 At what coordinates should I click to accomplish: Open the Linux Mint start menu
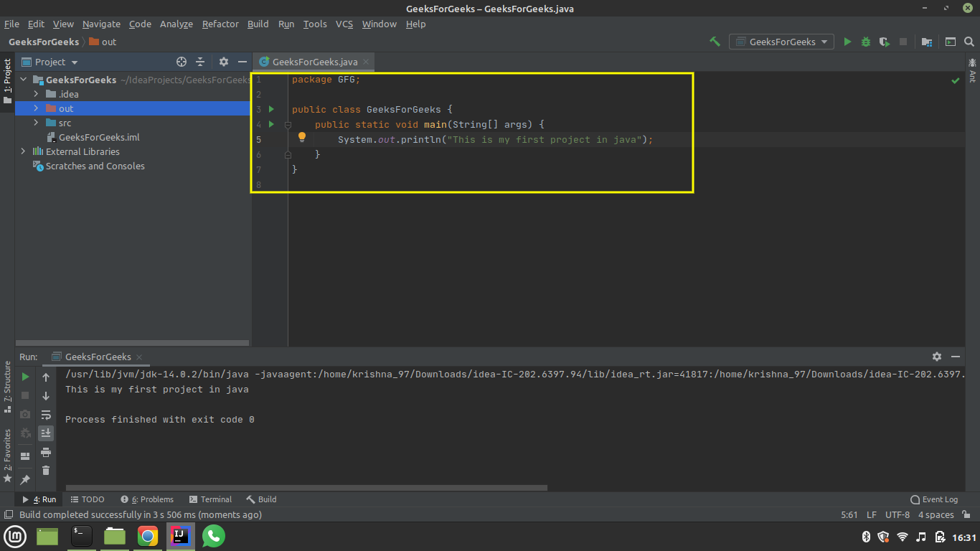pyautogui.click(x=15, y=536)
